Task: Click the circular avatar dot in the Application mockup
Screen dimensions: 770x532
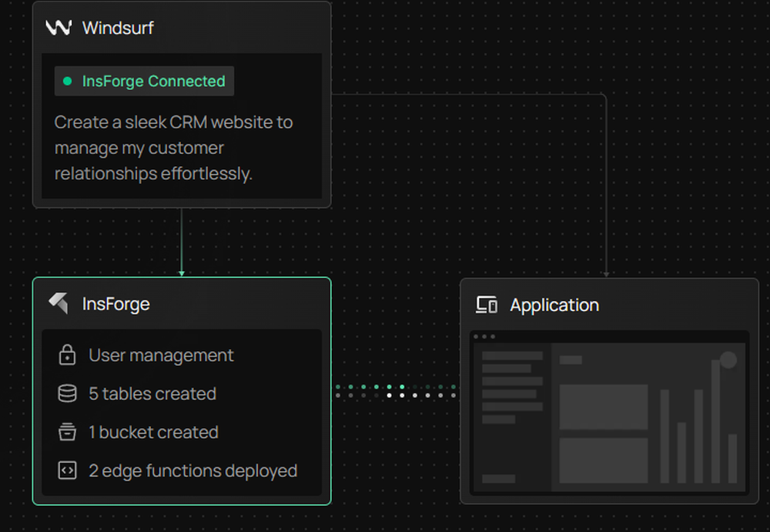Action: [x=728, y=360]
